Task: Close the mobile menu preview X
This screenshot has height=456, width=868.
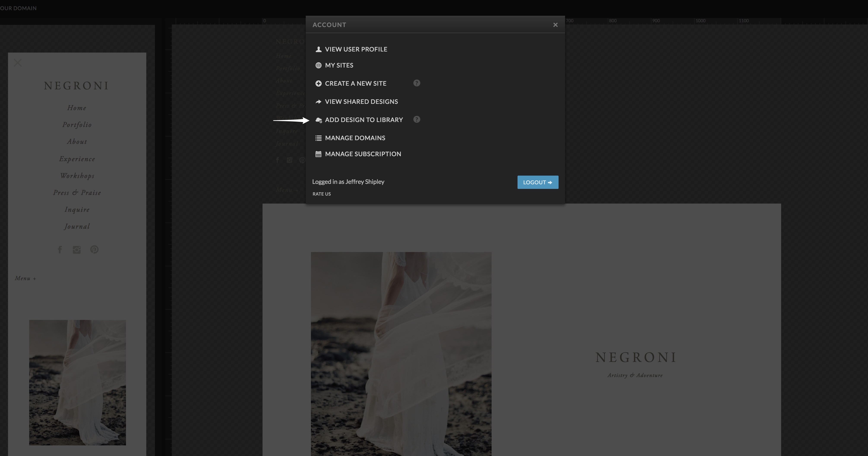Action: click(18, 63)
